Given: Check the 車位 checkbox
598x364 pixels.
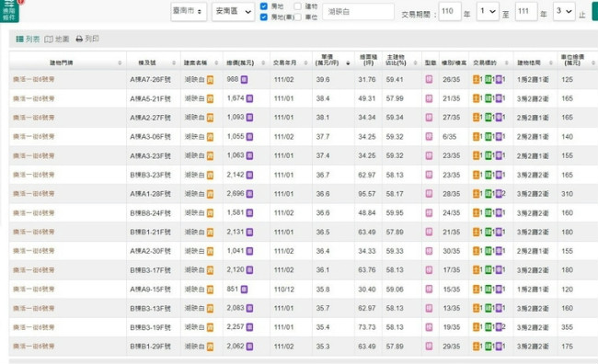Looking at the screenshot, I should click(x=297, y=17).
